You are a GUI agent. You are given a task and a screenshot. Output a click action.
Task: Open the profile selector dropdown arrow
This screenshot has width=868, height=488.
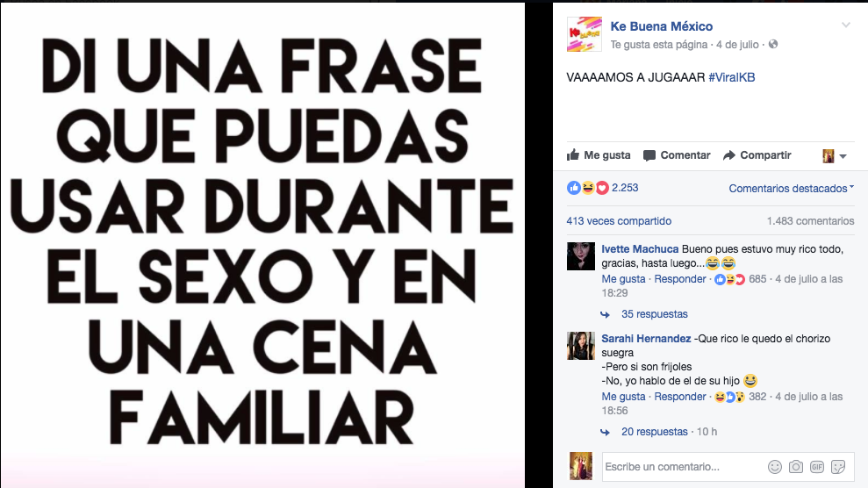click(x=843, y=156)
